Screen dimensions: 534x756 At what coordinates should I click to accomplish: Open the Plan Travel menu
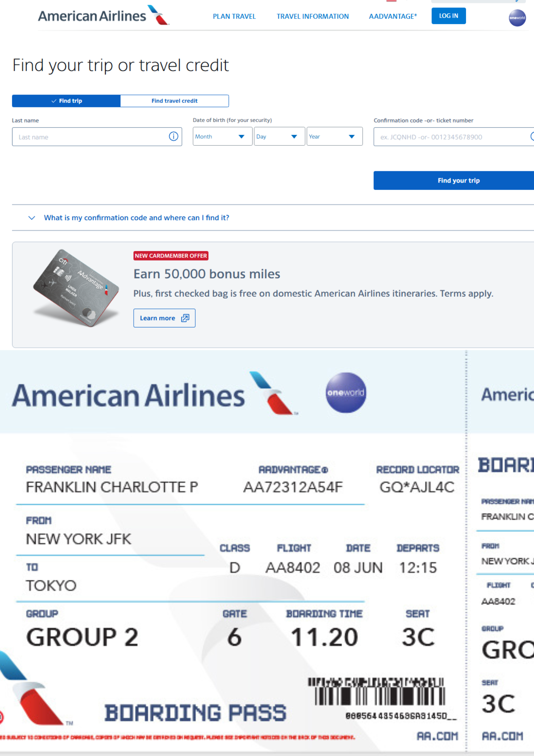234,16
